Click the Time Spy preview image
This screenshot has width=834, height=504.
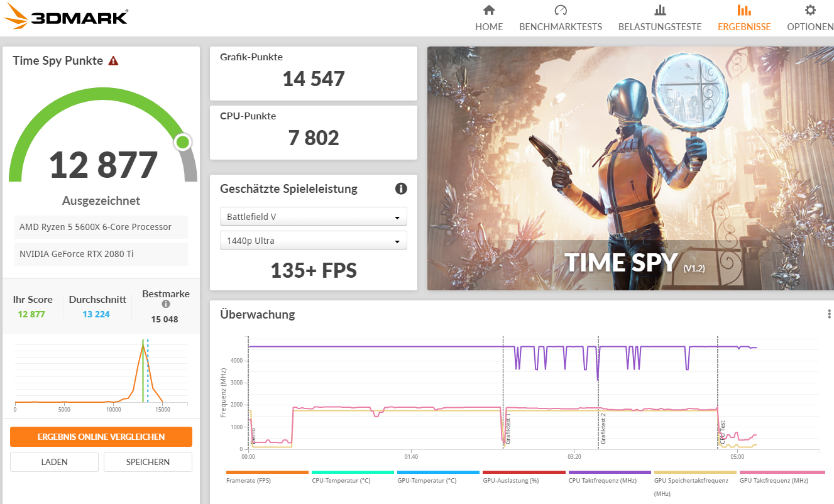pos(630,168)
